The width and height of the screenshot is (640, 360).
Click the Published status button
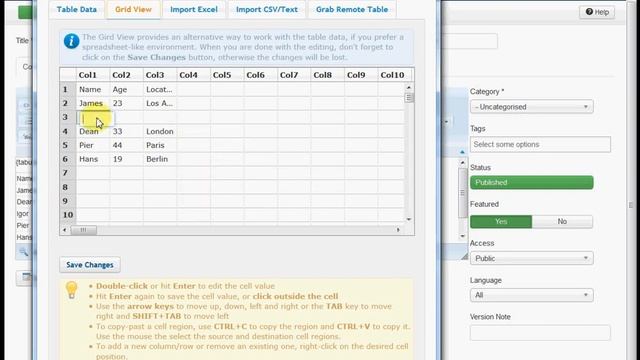click(531, 182)
